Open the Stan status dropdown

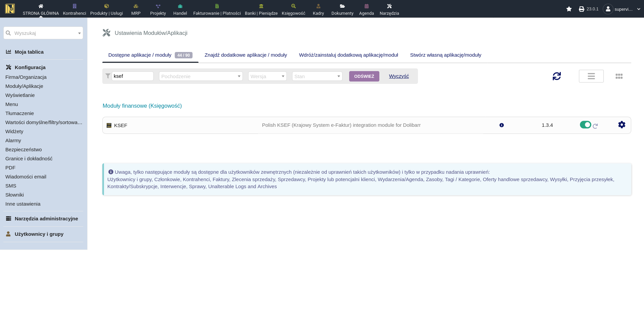pyautogui.click(x=317, y=76)
